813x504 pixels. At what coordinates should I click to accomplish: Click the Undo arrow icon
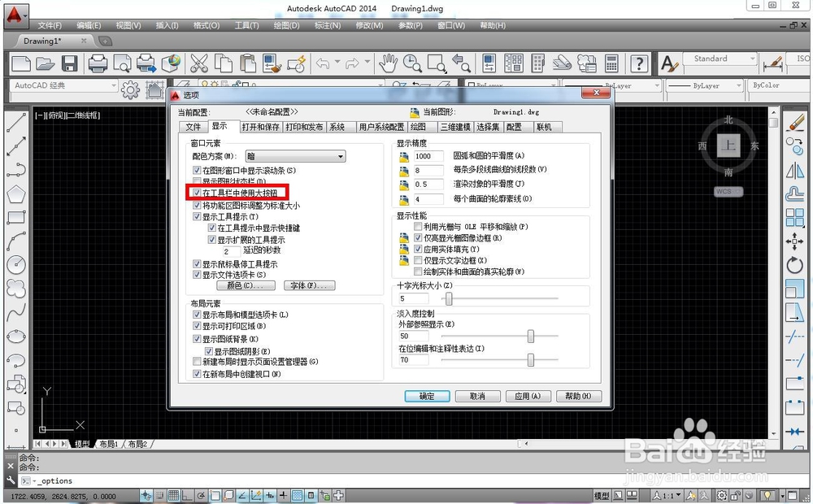pos(322,63)
